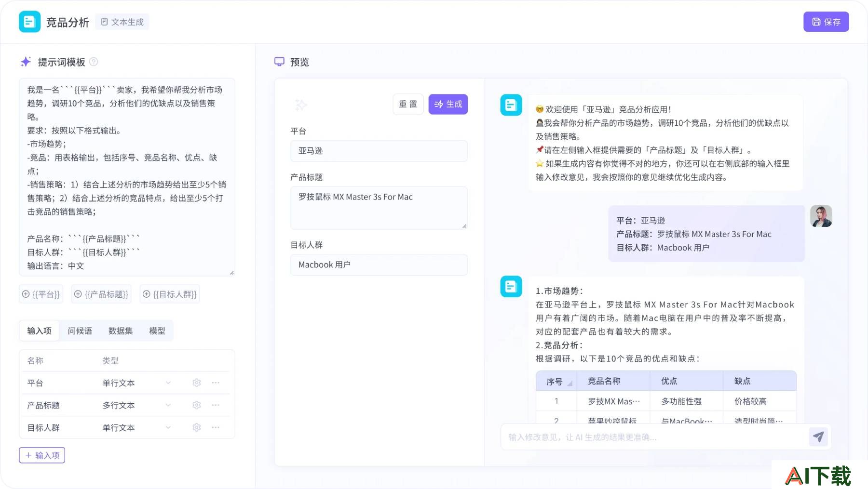Click the 竞品分析 app logo icon
Screen dimensions: 868x489
[29, 22]
